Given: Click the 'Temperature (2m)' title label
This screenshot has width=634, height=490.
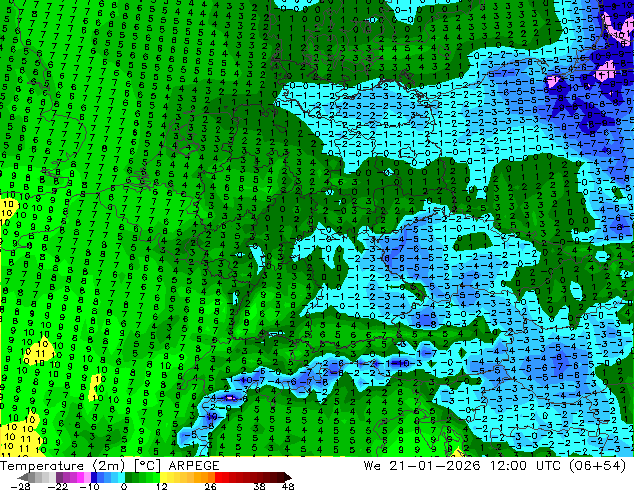Looking at the screenshot, I should click(62, 466).
